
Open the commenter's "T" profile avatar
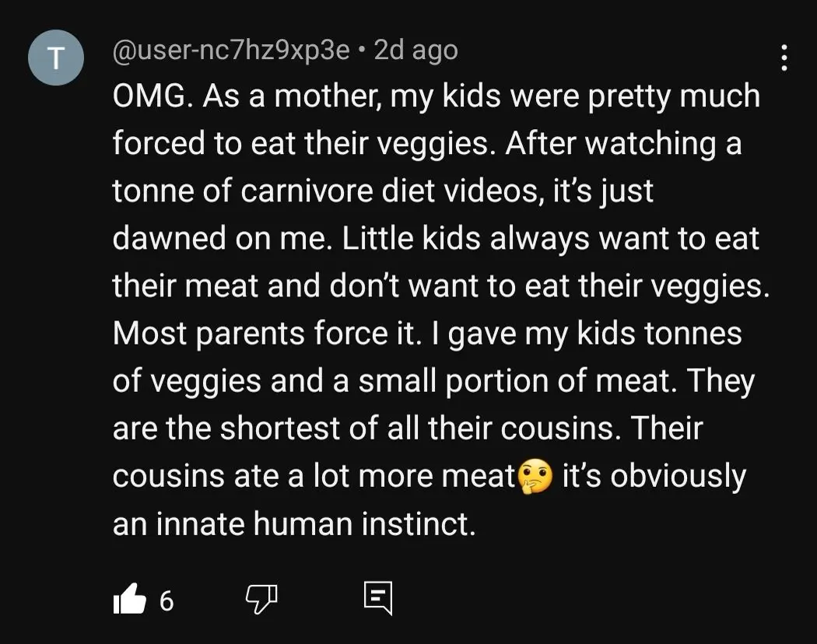(x=56, y=59)
